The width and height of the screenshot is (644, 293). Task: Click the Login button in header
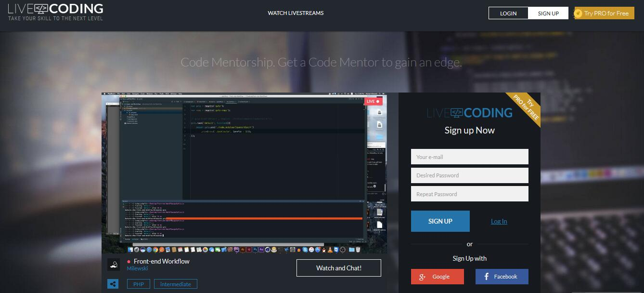coord(508,13)
